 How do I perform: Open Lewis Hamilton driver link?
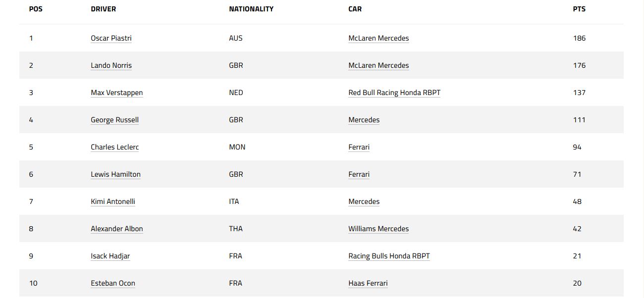tap(115, 174)
